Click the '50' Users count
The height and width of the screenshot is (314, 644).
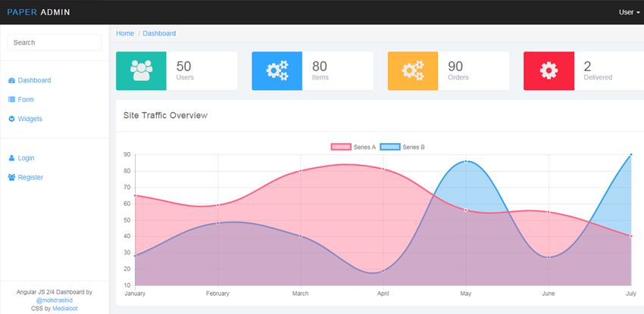pyautogui.click(x=183, y=66)
